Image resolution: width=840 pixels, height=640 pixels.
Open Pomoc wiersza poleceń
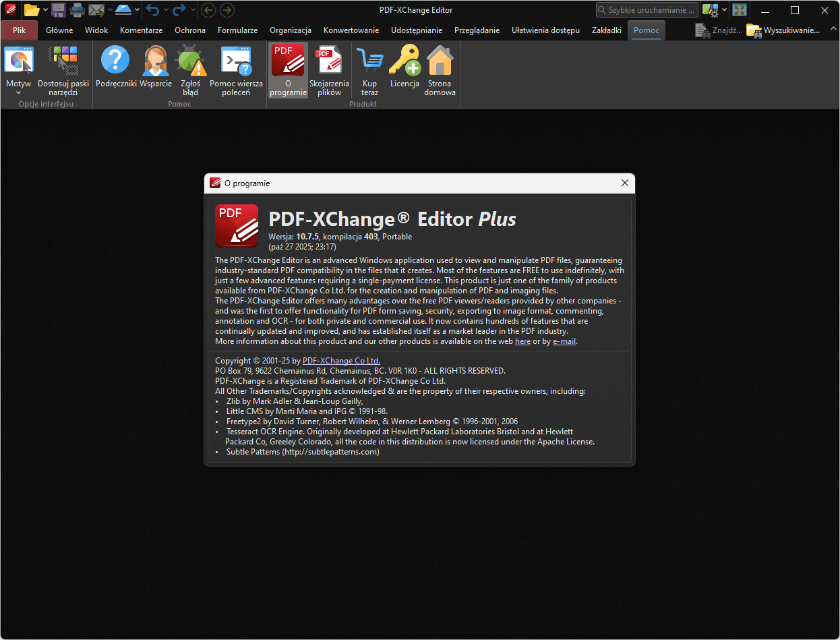(236, 69)
